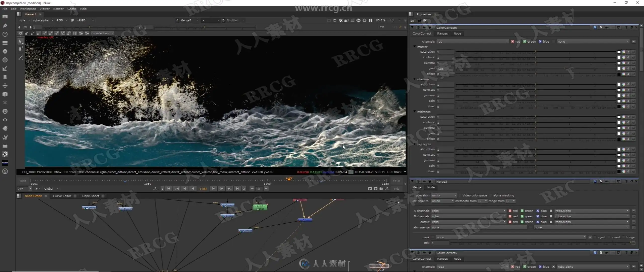Open the Color nodes wheel icon
Screen dimensions: 644x272
(x=5, y=51)
